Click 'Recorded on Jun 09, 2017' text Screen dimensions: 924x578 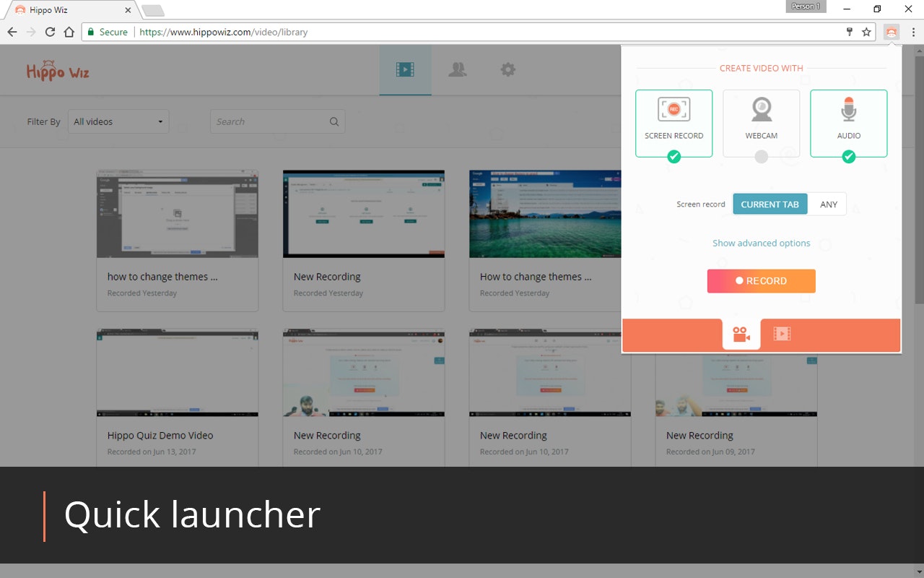(x=710, y=452)
